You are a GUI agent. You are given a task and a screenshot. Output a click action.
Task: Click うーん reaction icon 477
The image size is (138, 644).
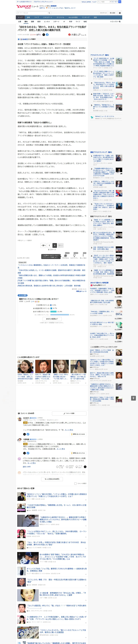tap(79, 467)
